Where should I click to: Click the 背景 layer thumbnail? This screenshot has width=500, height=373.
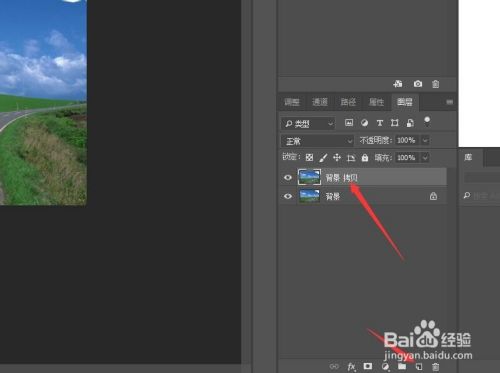309,196
